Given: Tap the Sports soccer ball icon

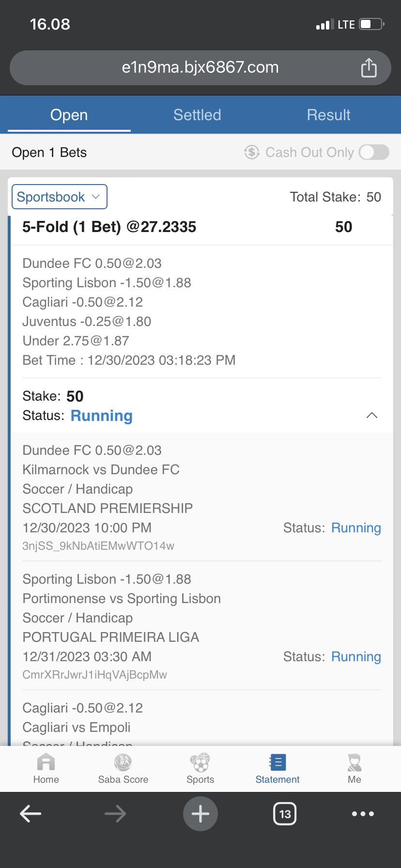Looking at the screenshot, I should 200,763.
